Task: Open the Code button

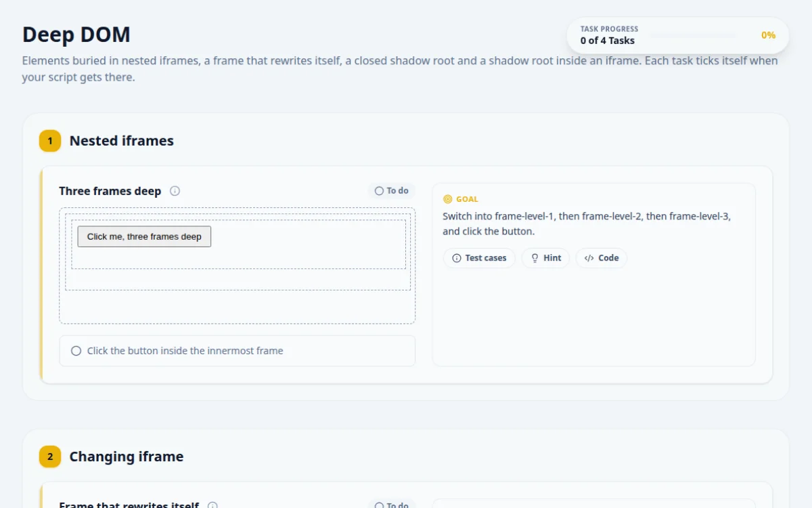Action: point(602,258)
